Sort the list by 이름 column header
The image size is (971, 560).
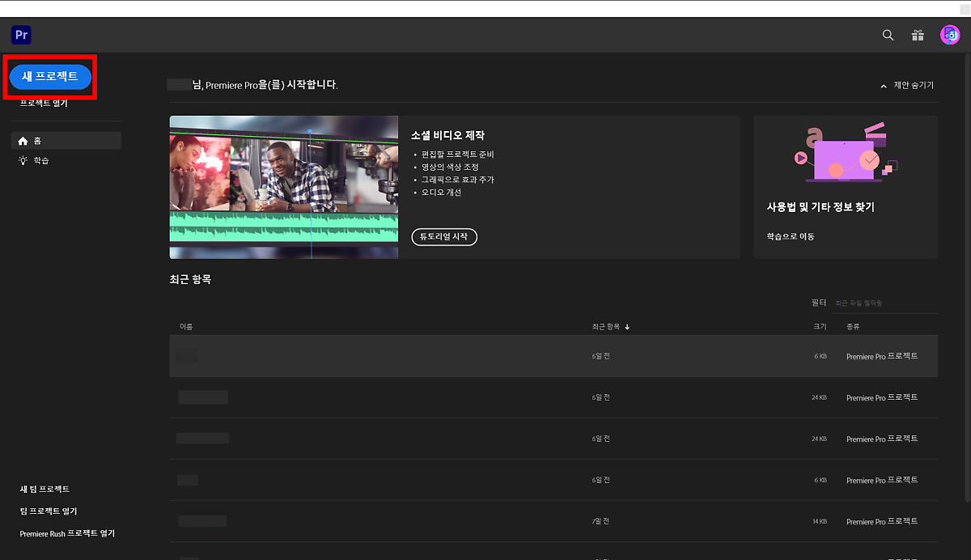(186, 327)
